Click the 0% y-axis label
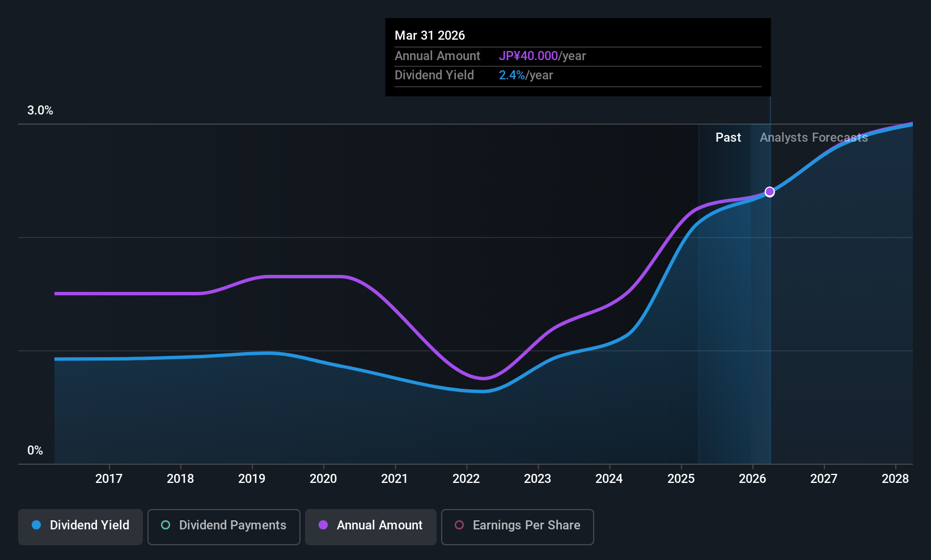This screenshot has height=560, width=931. (35, 451)
